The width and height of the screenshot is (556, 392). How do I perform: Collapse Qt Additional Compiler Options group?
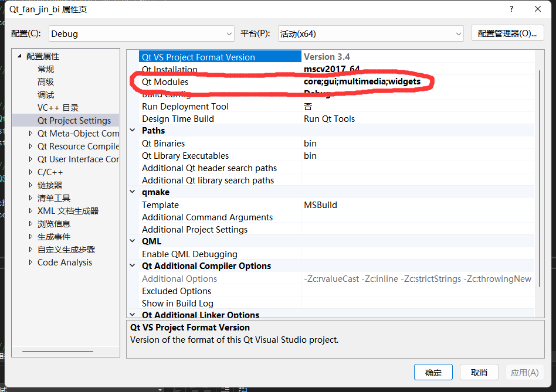pos(133,265)
